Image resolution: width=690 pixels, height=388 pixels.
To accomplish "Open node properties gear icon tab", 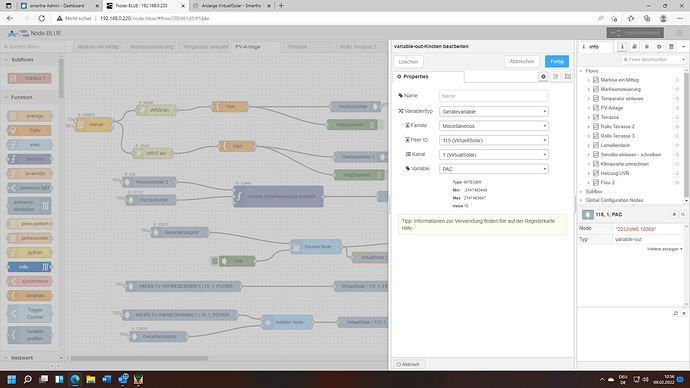I will [543, 77].
